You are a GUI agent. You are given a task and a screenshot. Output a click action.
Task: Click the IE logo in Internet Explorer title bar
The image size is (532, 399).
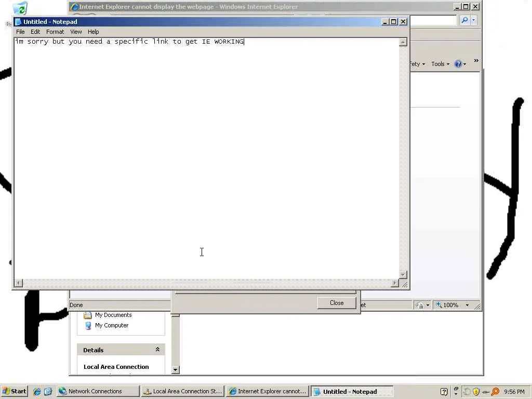point(75,6)
